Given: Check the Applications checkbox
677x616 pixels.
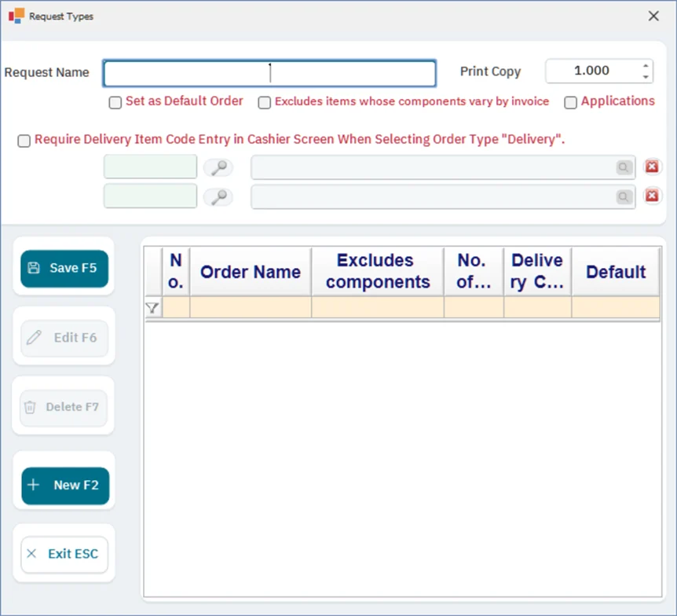Looking at the screenshot, I should click(x=570, y=103).
